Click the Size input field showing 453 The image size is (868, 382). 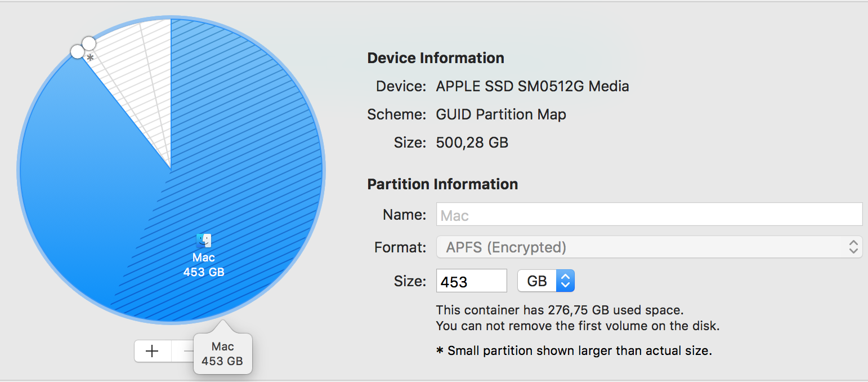pos(471,281)
